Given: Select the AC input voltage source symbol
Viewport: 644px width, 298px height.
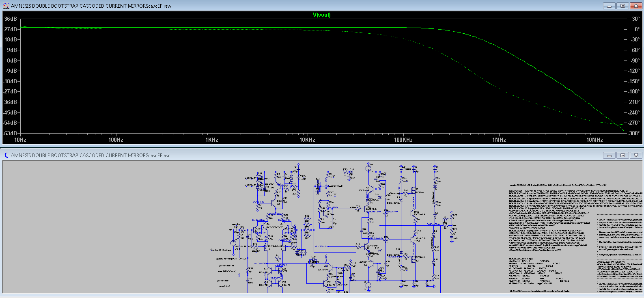Looking at the screenshot, I should click(x=233, y=244).
